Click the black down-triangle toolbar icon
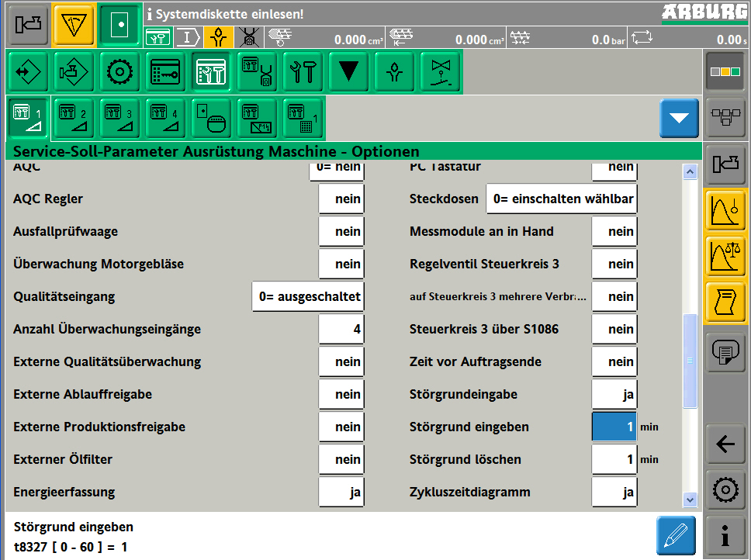 tap(349, 72)
